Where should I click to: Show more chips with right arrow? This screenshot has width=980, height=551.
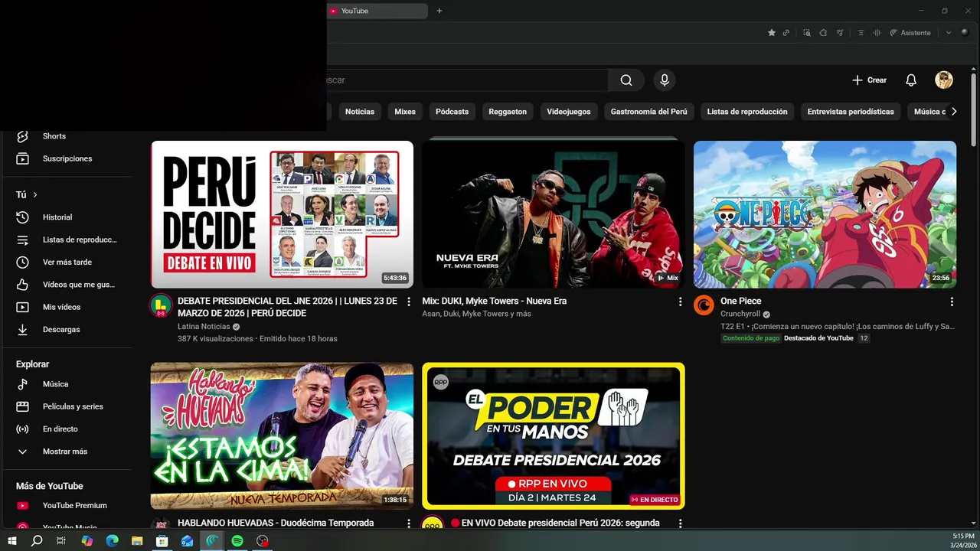954,112
